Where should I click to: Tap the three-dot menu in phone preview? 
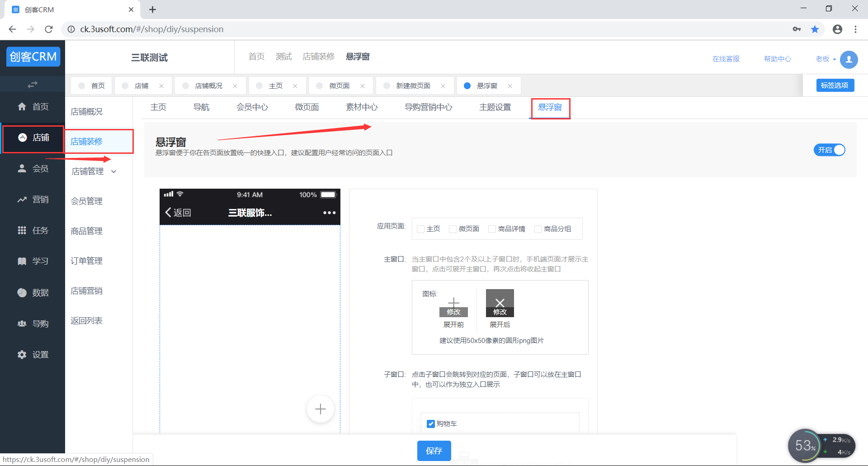[330, 213]
